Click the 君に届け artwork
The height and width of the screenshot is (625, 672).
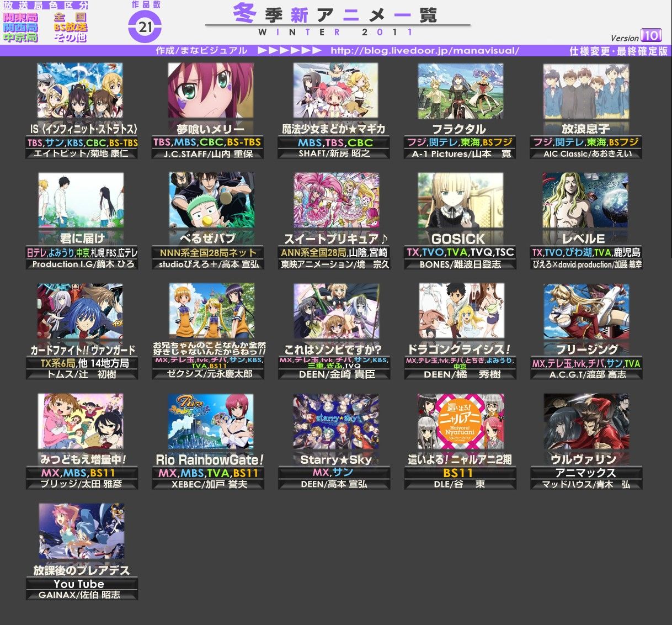[x=81, y=200]
